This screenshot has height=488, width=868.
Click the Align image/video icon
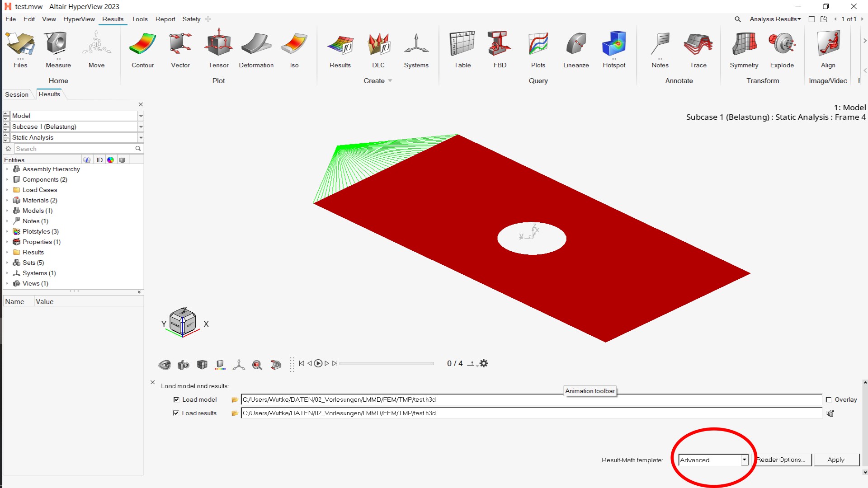click(x=828, y=44)
